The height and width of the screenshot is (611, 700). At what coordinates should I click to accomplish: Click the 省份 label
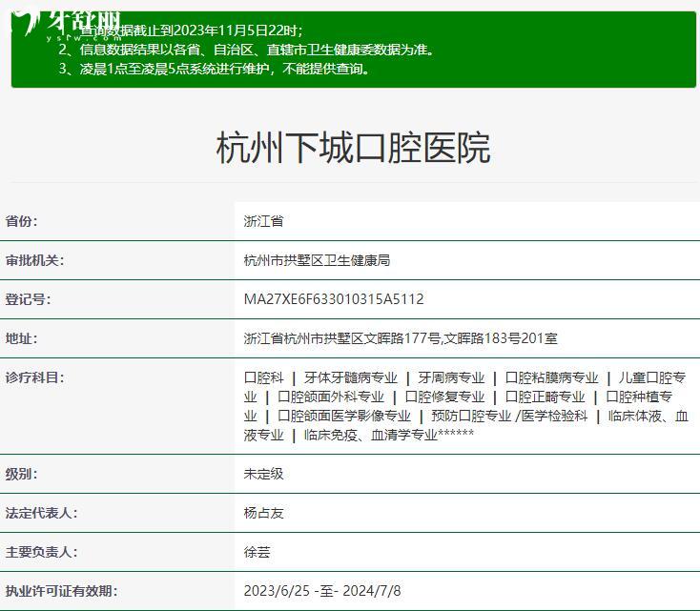[x=21, y=221]
